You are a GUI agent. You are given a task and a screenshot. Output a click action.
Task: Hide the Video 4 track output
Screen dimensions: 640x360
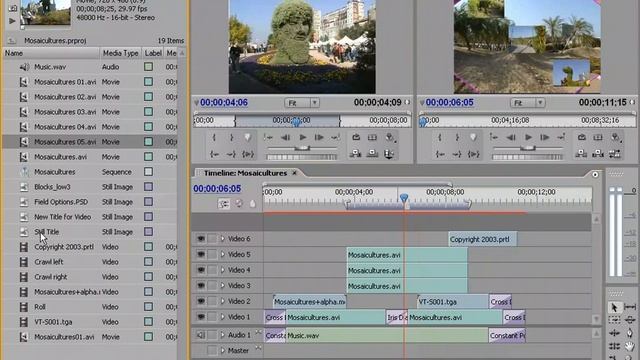tap(201, 270)
